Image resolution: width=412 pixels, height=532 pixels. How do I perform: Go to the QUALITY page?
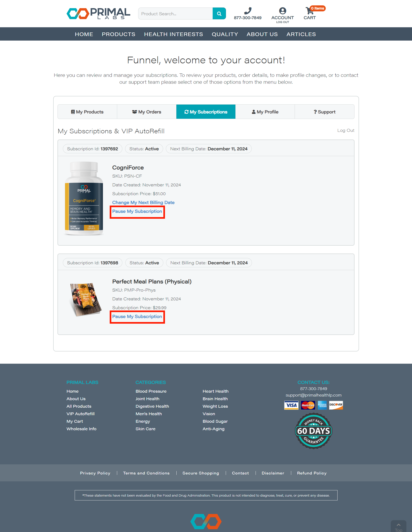pyautogui.click(x=225, y=34)
